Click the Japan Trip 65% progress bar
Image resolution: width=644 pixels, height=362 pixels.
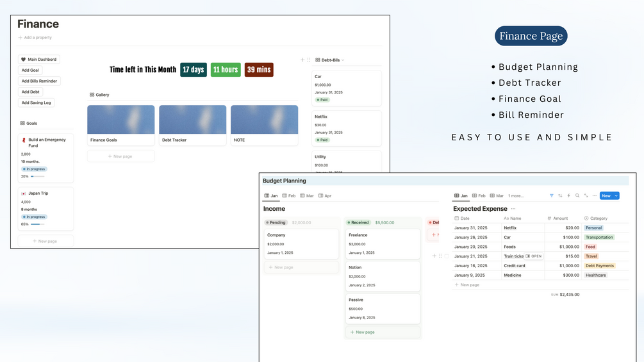(38, 224)
